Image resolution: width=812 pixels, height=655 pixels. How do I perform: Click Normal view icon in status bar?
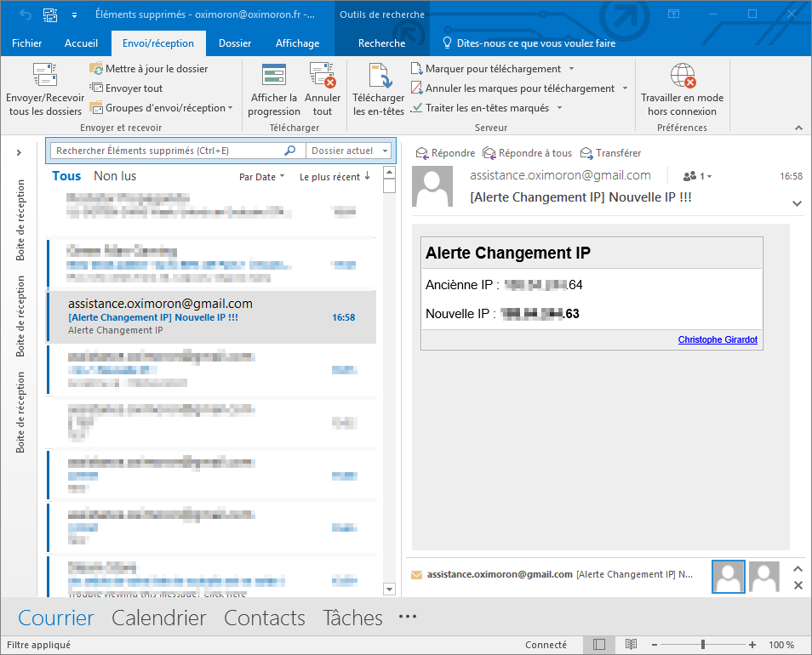599,645
